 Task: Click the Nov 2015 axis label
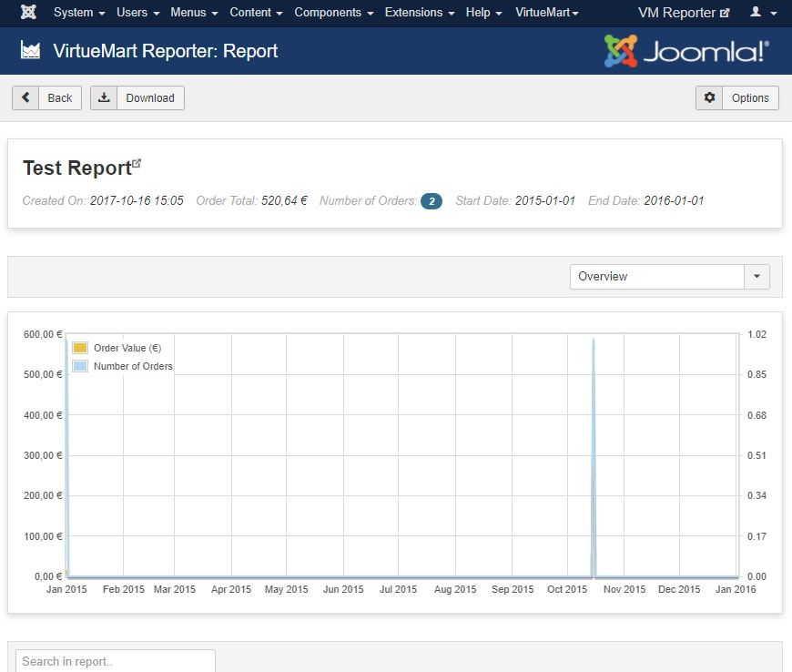pyautogui.click(x=624, y=589)
